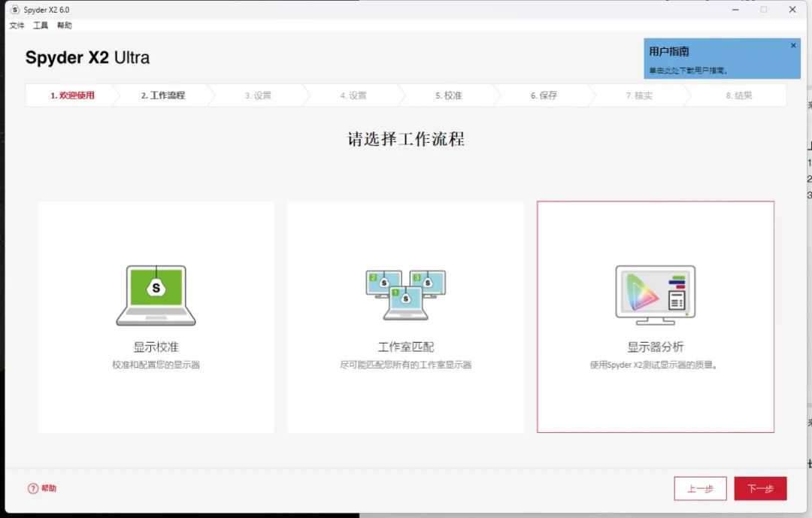Choose the 工作室匹配 workflow title
This screenshot has height=518, width=812.
pos(405,347)
